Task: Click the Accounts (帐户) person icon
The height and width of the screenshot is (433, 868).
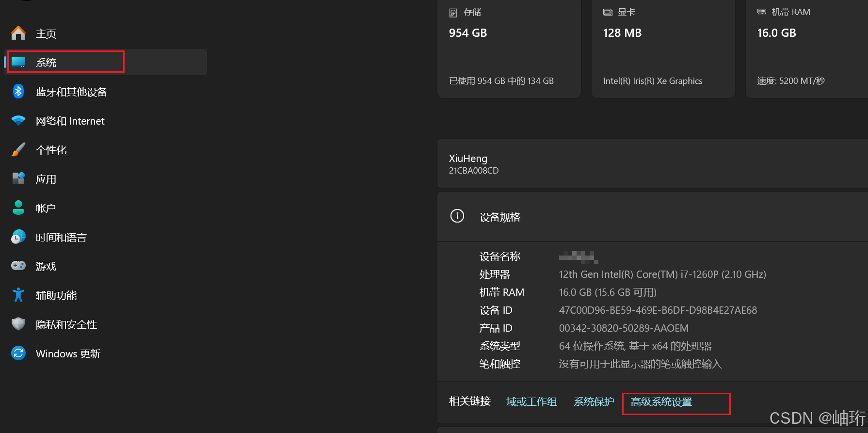Action: [18, 208]
